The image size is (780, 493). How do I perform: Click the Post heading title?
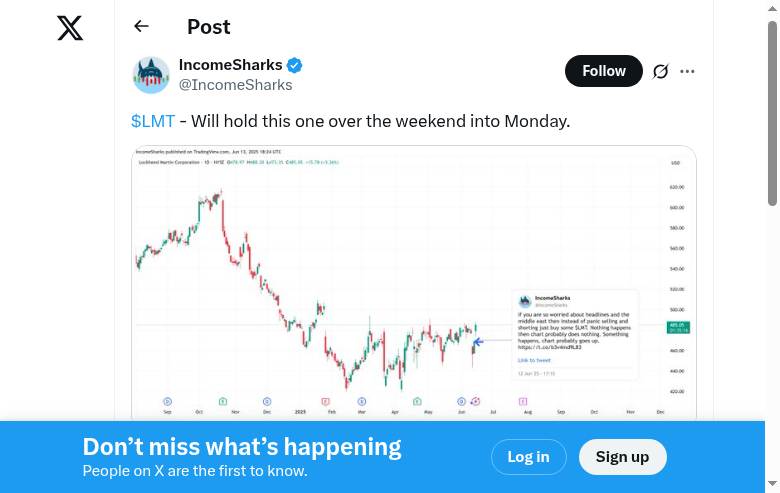point(208,27)
